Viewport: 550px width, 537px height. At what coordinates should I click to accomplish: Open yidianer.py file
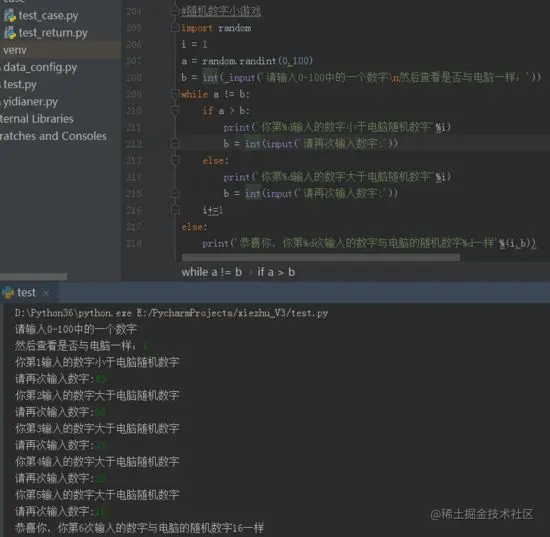(x=31, y=102)
